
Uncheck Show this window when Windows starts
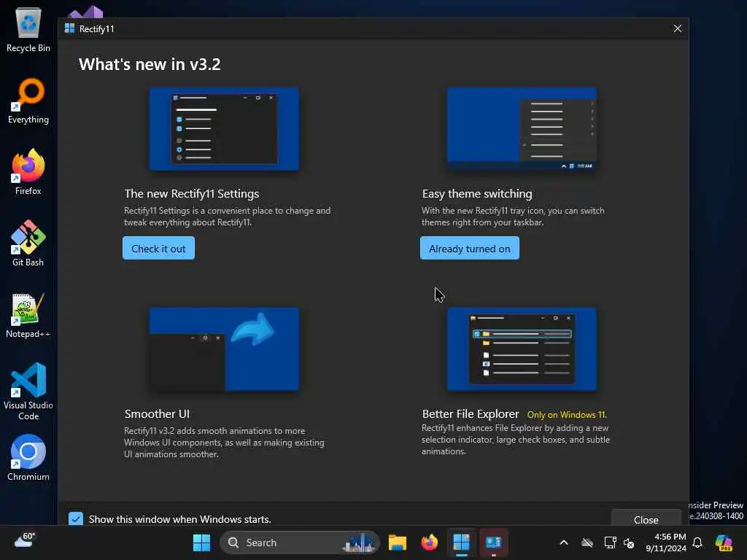pyautogui.click(x=75, y=519)
